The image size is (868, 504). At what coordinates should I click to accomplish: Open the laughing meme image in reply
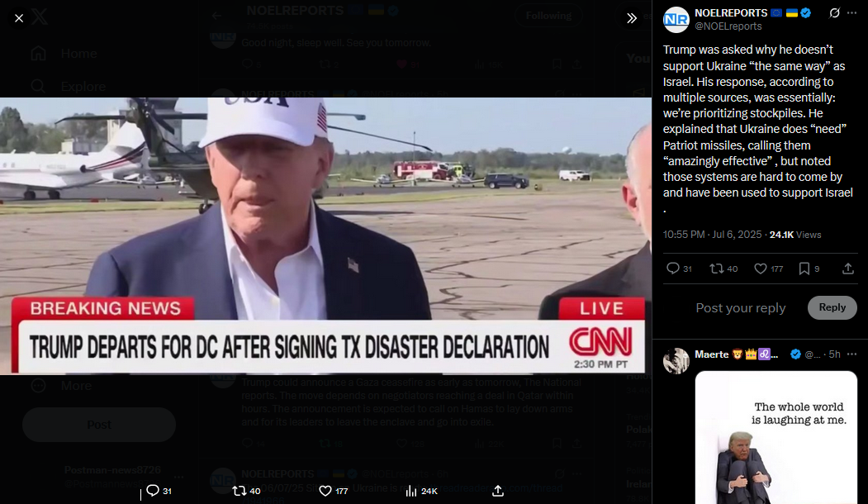[776, 438]
